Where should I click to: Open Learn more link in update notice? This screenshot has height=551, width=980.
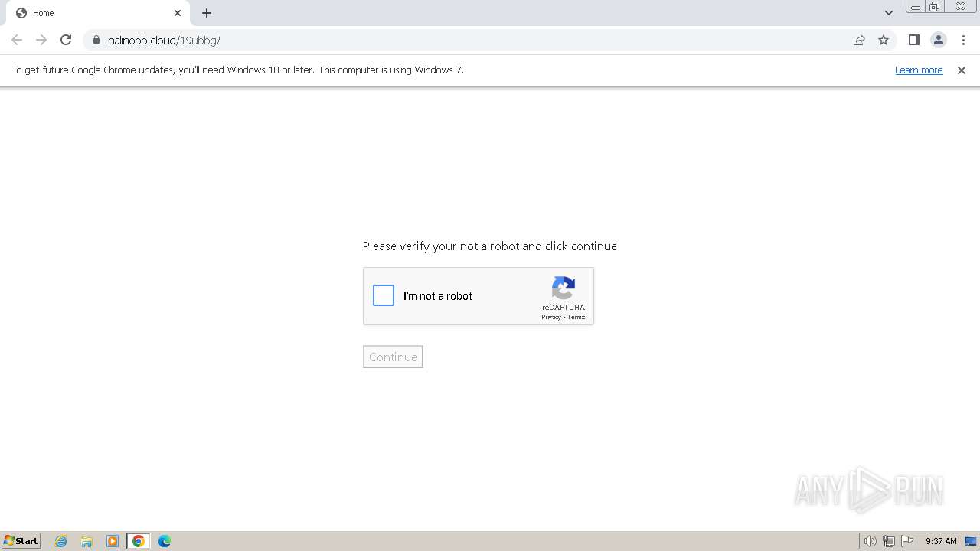pyautogui.click(x=919, y=70)
